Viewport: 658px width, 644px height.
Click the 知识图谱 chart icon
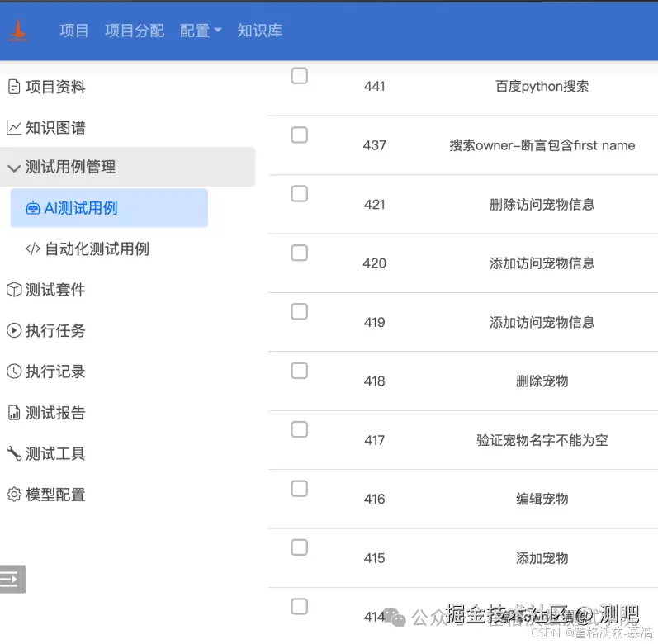click(x=13, y=128)
